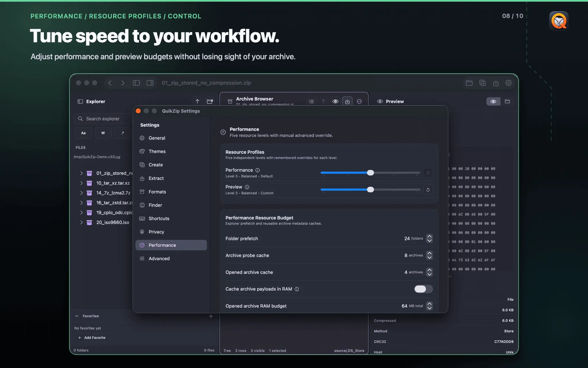588x368 pixels.
Task: Open Advanced settings section
Action: click(171, 258)
